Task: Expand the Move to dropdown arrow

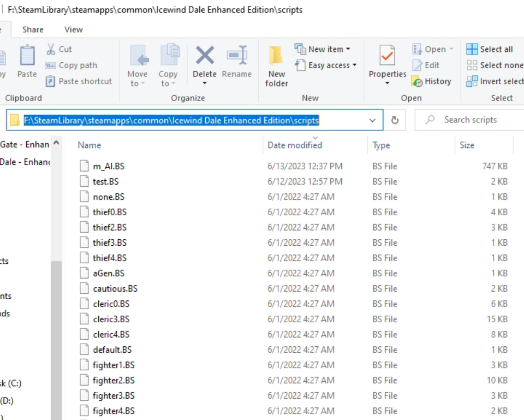Action: click(x=142, y=84)
